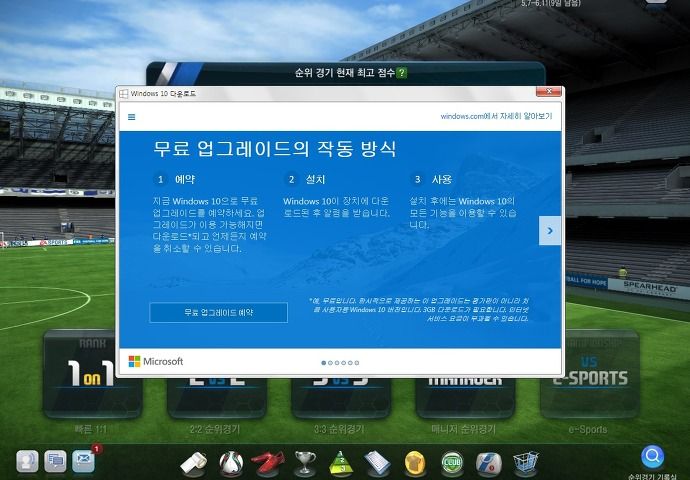Open the windows.com learn more link
Viewport: 690px width, 480px height.
tap(496, 116)
